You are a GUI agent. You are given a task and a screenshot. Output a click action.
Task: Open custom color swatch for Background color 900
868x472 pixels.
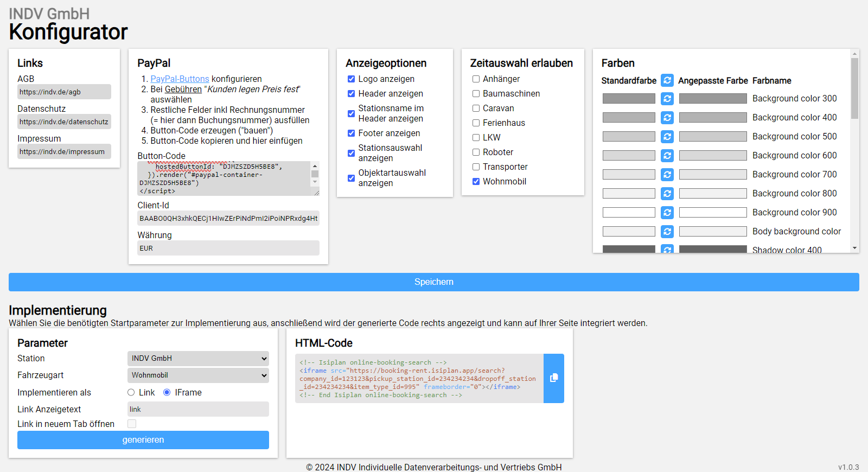tap(713, 213)
